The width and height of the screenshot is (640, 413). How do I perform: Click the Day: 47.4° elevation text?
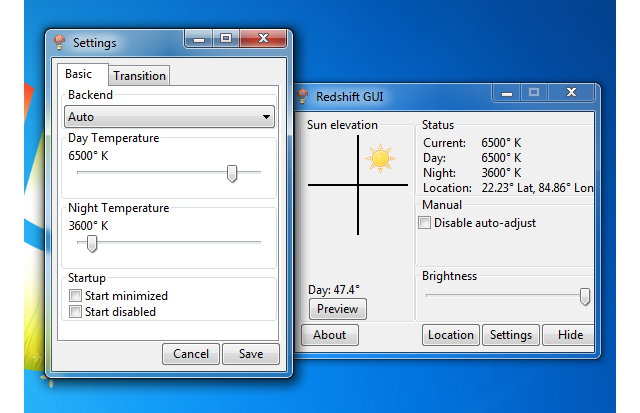(334, 290)
